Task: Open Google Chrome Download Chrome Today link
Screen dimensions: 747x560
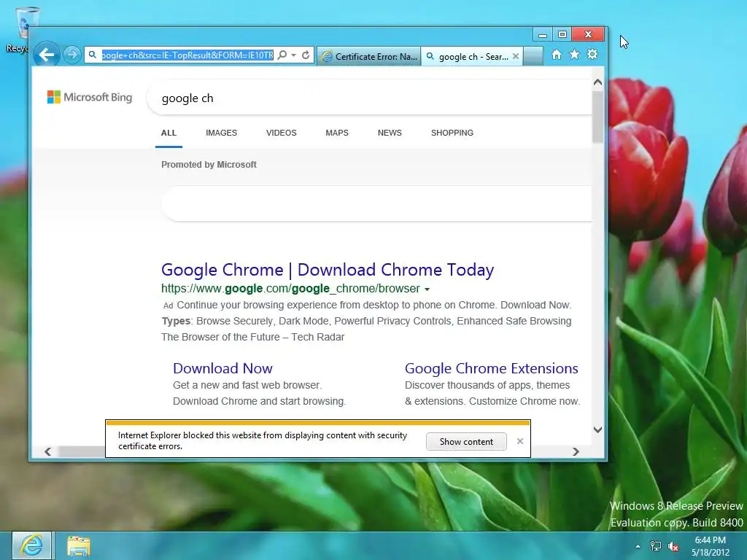Action: 328,270
